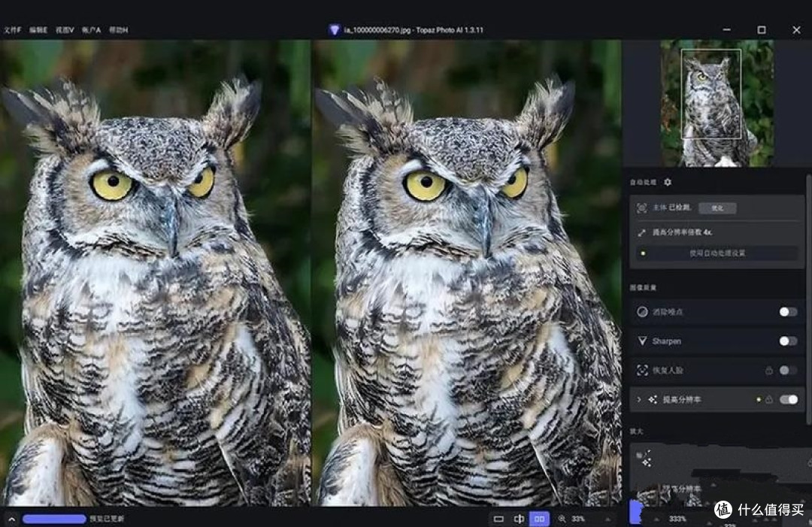
Task: Expand the enhance resolution section chevron
Action: click(639, 400)
